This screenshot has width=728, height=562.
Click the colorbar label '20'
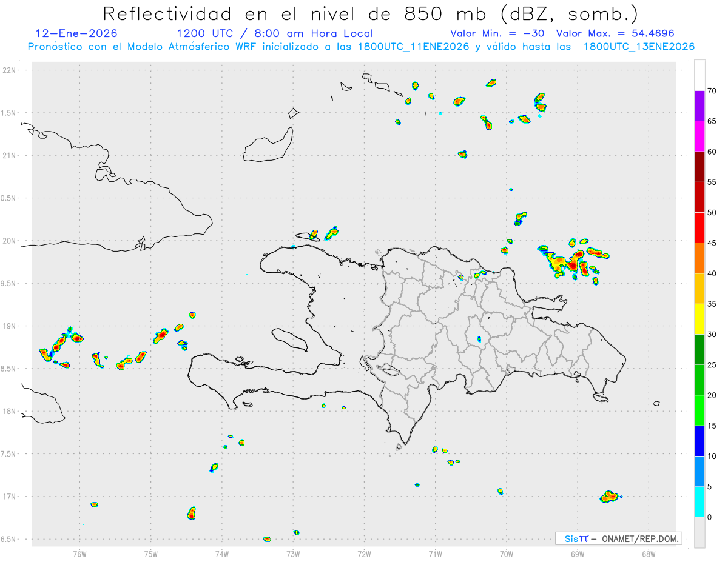click(712, 395)
